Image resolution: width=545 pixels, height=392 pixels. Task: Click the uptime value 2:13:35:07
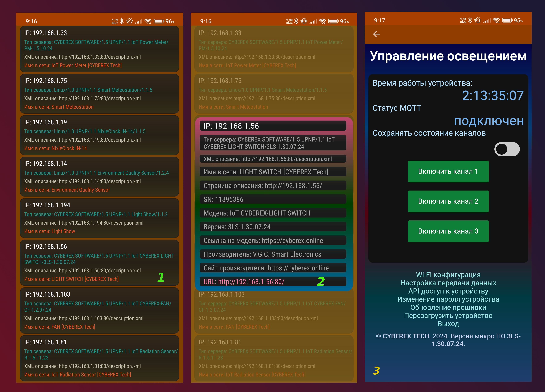493,96
